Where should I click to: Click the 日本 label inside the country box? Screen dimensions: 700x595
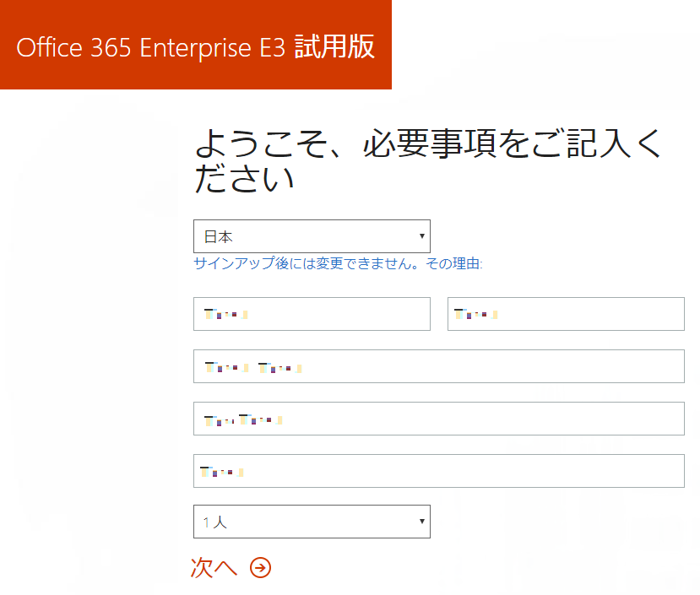(x=219, y=236)
